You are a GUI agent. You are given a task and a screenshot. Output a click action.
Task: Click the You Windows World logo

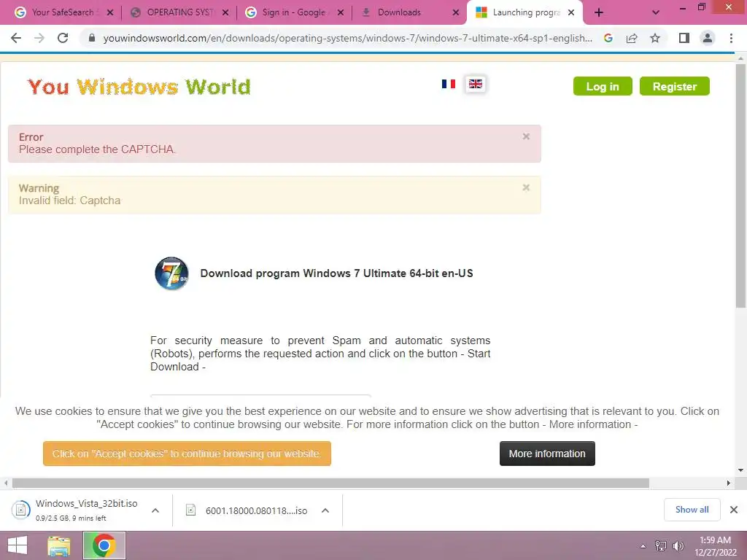tap(139, 87)
